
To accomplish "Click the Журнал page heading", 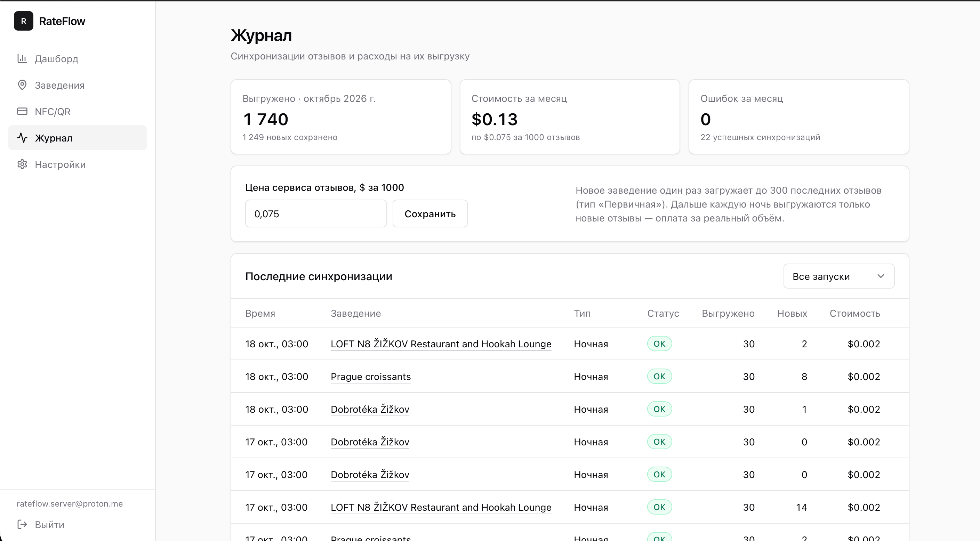I will [x=262, y=35].
